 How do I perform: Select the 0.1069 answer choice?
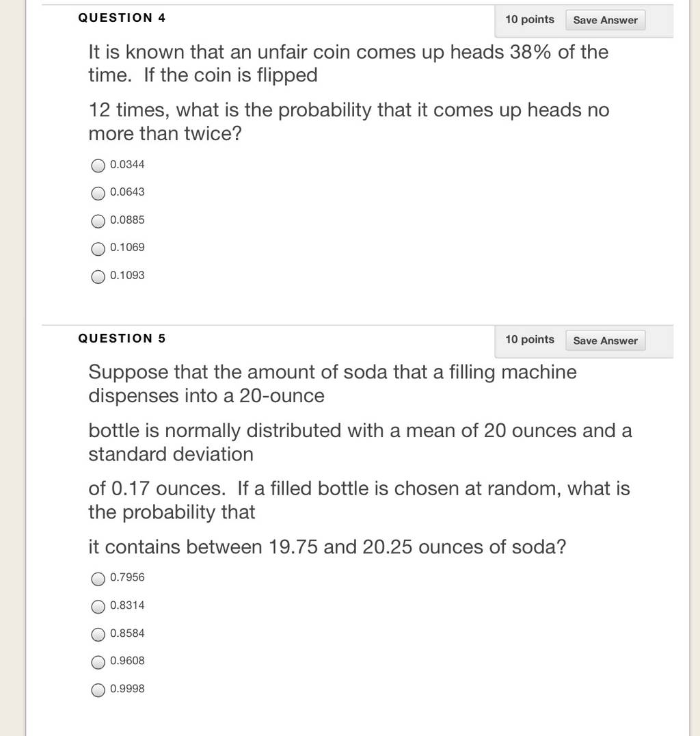click(x=98, y=249)
